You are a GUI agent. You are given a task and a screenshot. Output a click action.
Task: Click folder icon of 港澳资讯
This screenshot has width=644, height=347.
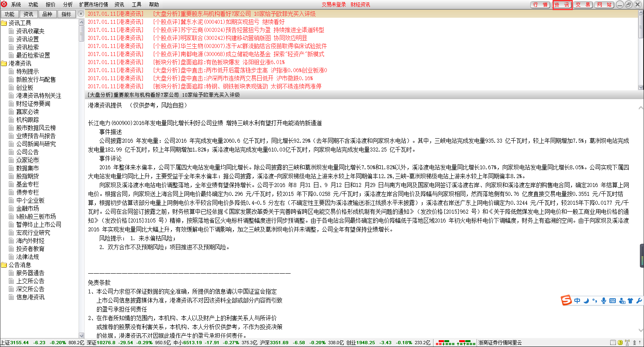point(4,63)
